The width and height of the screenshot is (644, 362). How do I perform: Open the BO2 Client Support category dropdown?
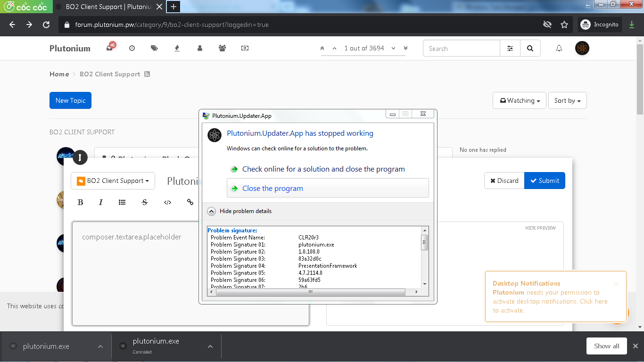113,181
